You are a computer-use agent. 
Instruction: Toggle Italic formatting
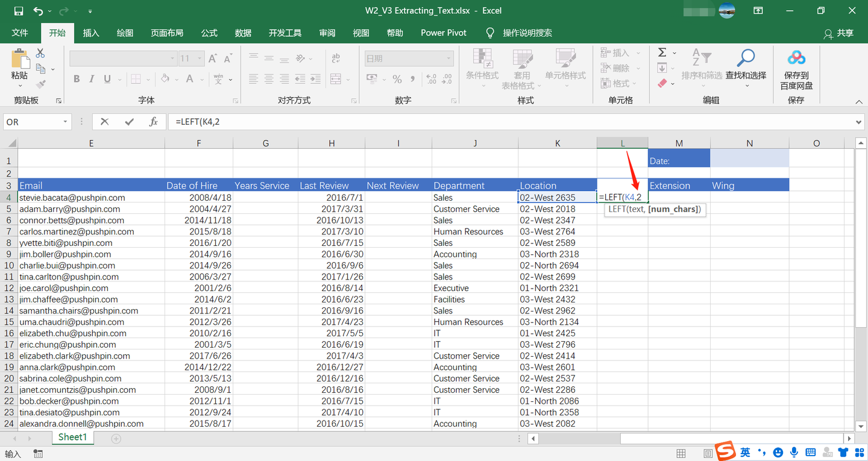(92, 79)
